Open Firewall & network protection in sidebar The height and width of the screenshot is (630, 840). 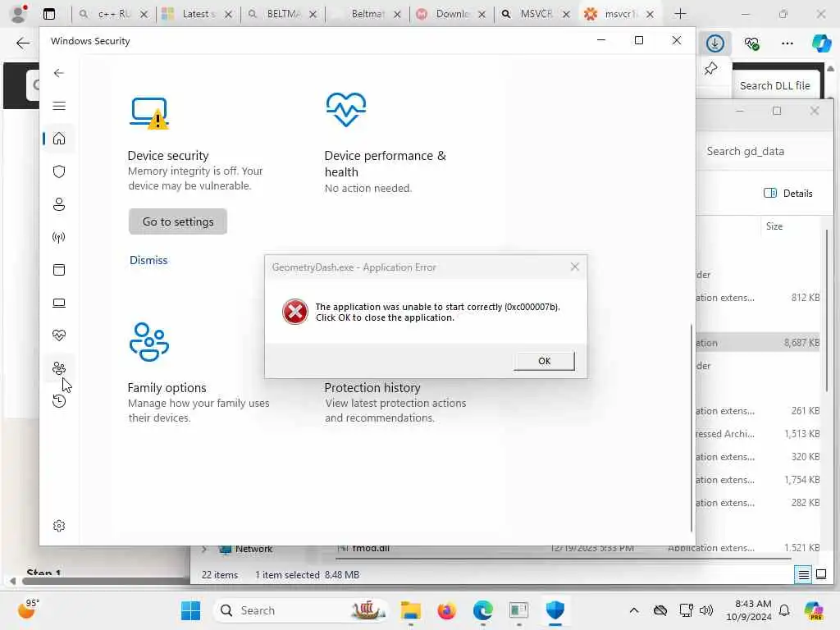[59, 237]
